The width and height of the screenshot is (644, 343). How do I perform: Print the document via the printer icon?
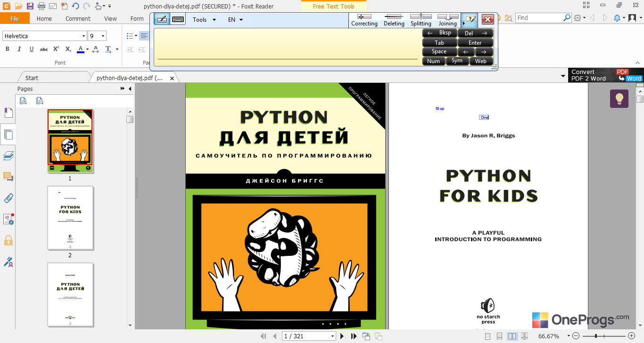(41, 6)
